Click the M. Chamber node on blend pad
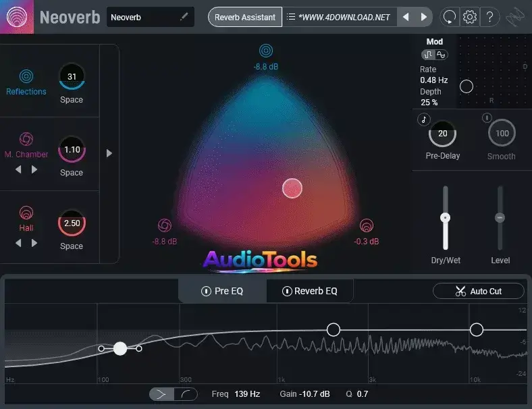 [165, 225]
